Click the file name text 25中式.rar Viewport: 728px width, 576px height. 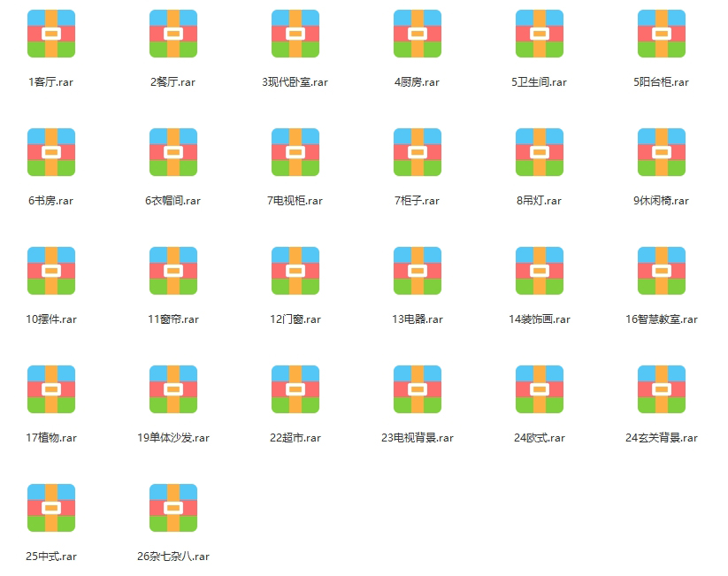pyautogui.click(x=51, y=556)
